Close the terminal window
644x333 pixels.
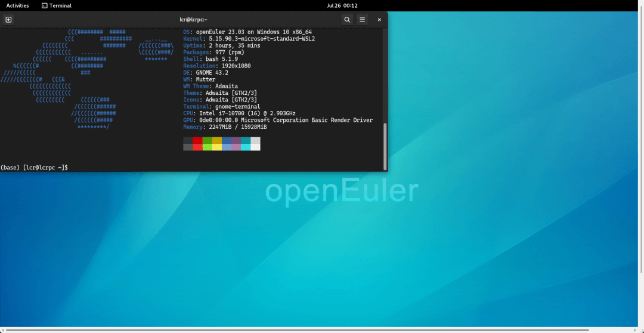pos(379,19)
